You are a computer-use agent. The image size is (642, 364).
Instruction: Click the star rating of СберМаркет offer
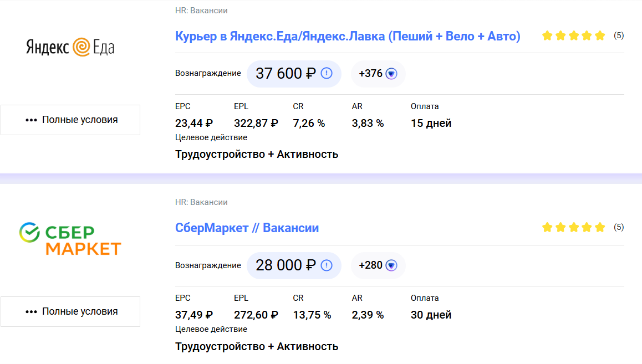point(573,227)
